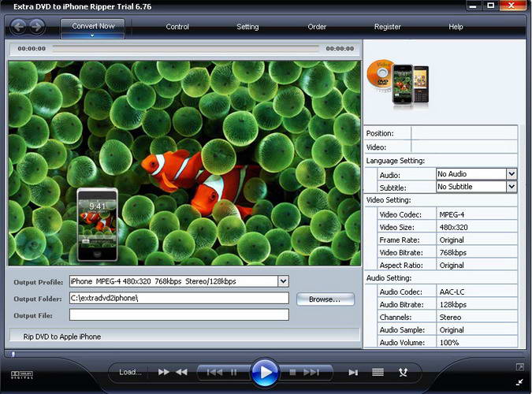Click the Audio Volume value 100%
This screenshot has width=532, height=394.
tap(449, 343)
